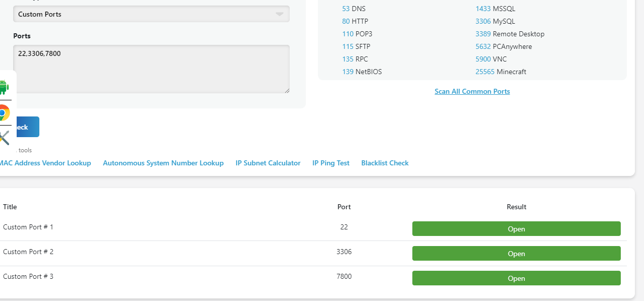Expand the Custom Ports dropdown

(151, 14)
